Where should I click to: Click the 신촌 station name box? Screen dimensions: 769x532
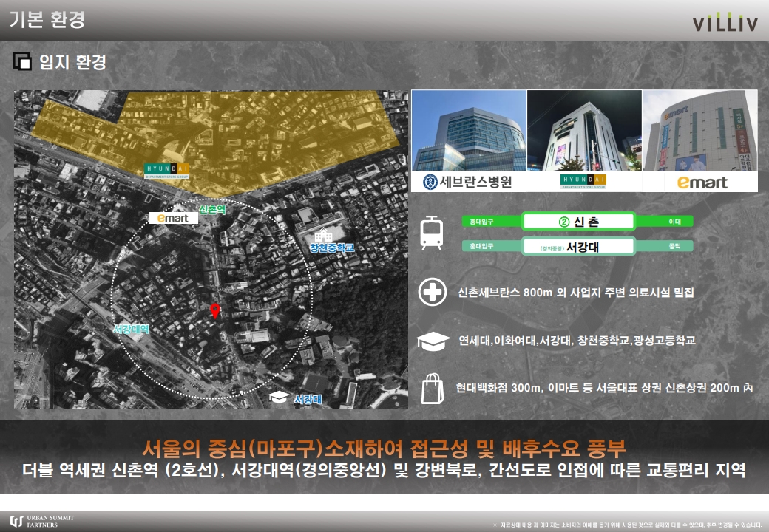[x=579, y=222]
